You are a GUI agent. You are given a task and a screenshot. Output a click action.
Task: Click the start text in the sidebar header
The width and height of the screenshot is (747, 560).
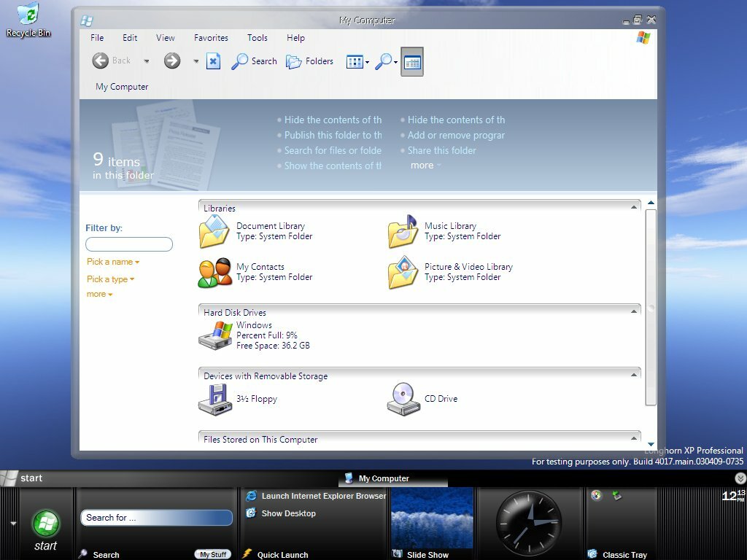tap(31, 478)
